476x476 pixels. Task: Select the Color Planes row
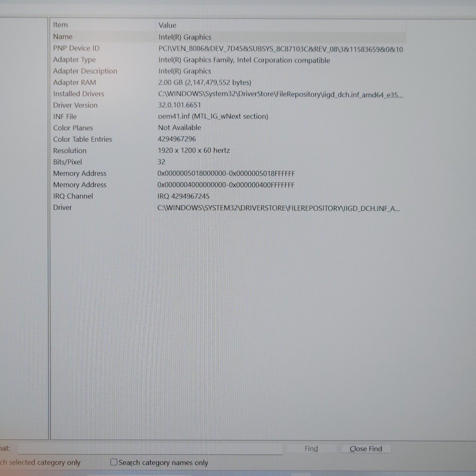(73, 128)
